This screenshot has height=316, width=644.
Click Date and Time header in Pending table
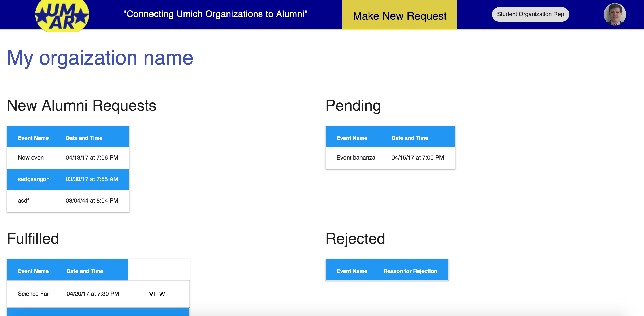coord(410,138)
